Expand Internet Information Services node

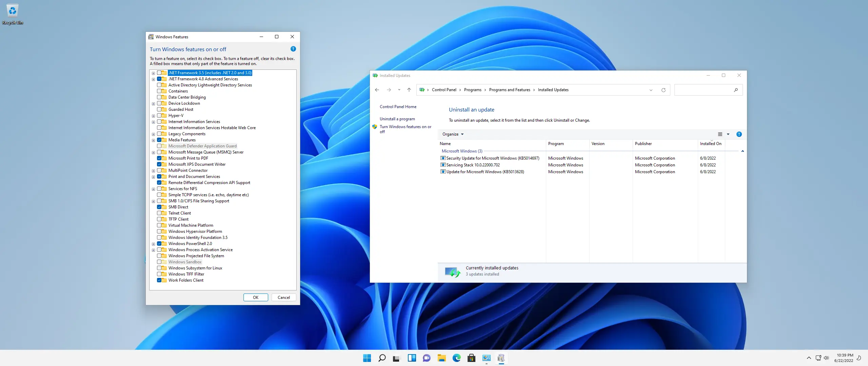[x=153, y=122]
